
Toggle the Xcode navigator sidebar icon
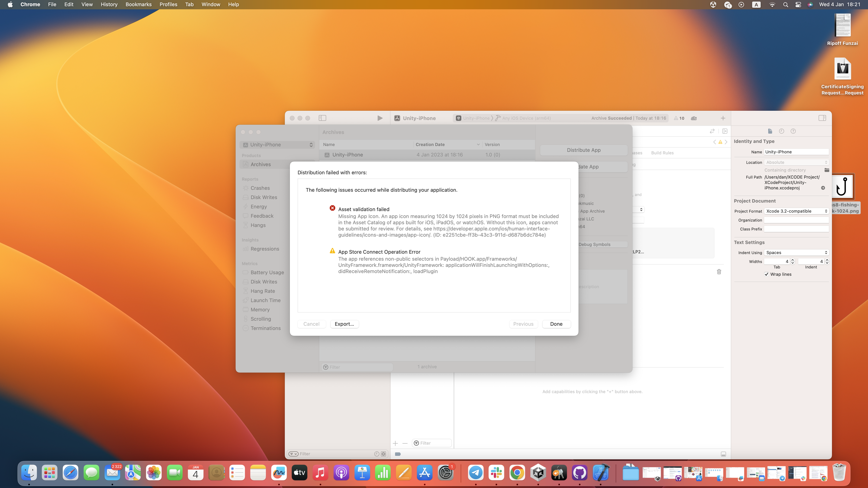coord(322,118)
